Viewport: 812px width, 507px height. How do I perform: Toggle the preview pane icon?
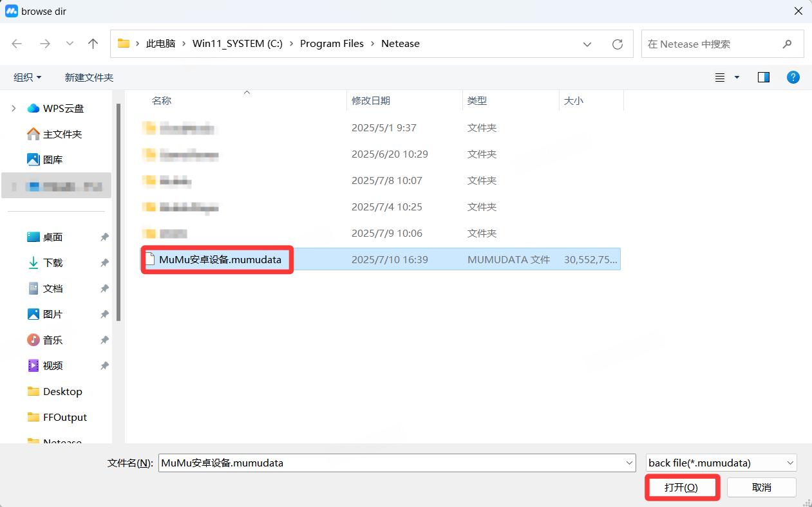coord(763,77)
